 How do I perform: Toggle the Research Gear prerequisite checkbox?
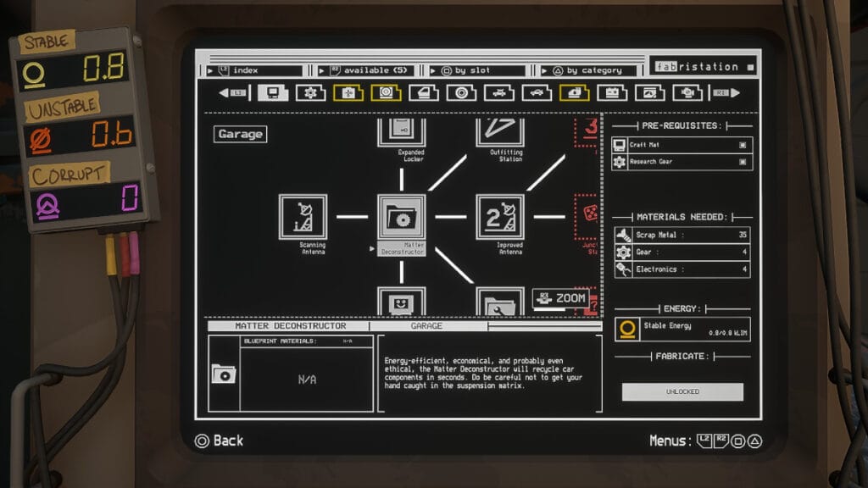(x=744, y=160)
